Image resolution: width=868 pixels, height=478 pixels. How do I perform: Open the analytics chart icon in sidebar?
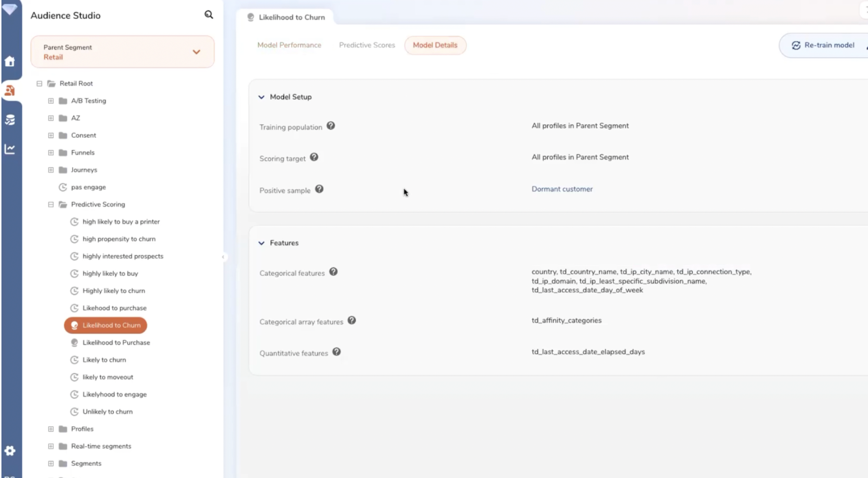(x=10, y=149)
